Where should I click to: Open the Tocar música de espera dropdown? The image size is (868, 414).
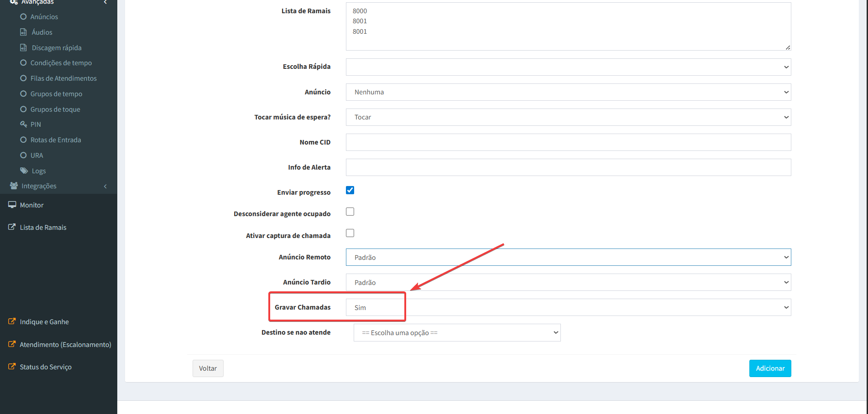point(568,117)
